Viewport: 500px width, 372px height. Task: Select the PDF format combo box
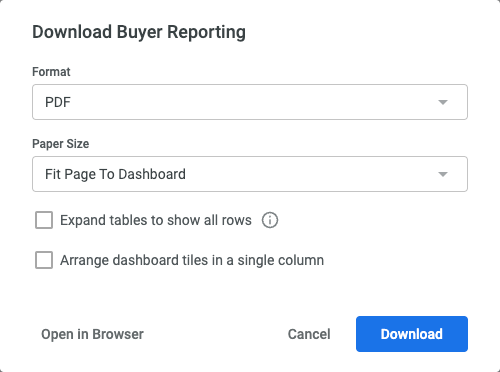250,102
